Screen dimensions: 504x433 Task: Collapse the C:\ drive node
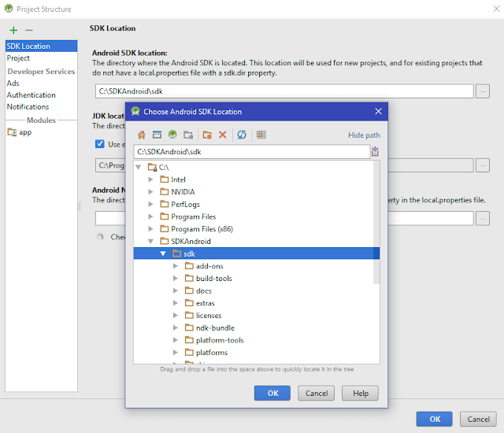pos(139,167)
